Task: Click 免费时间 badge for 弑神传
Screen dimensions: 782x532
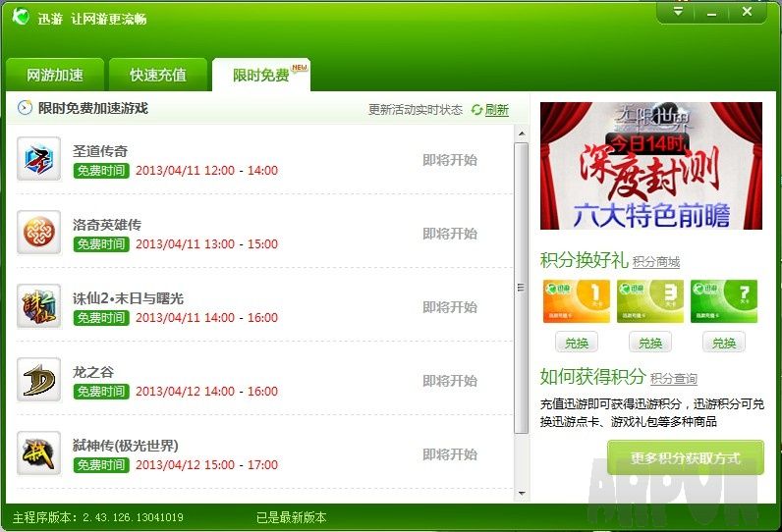Action: [101, 465]
